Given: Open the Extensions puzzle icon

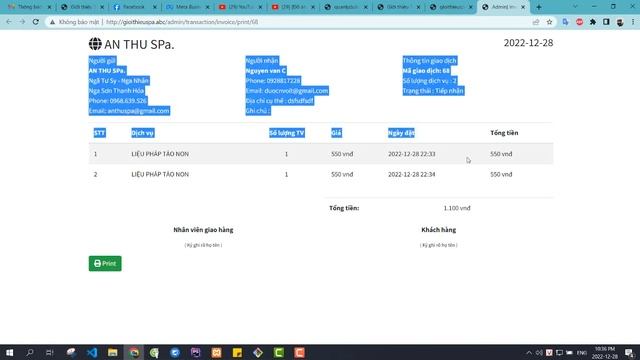Looking at the screenshot, I should [593, 22].
